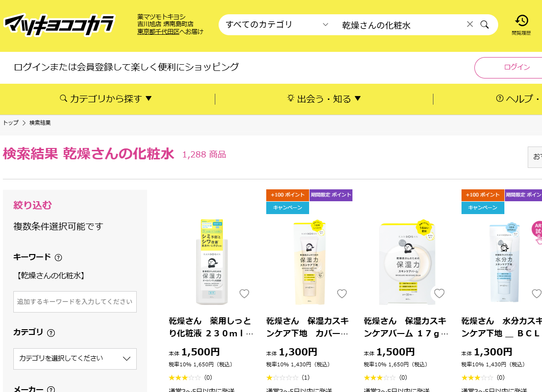
Task: Click the +100 ポイント badge on 保湿力スキンケア下地
Action: point(288,195)
